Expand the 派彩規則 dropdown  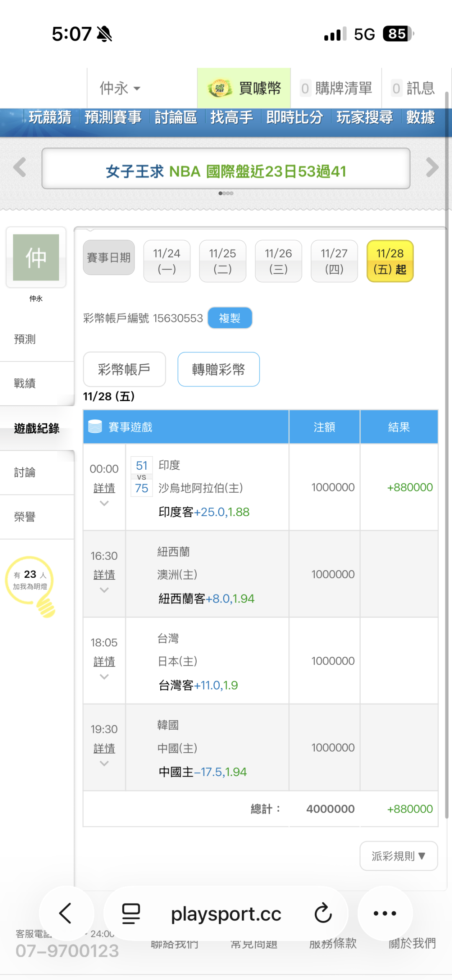pos(398,856)
